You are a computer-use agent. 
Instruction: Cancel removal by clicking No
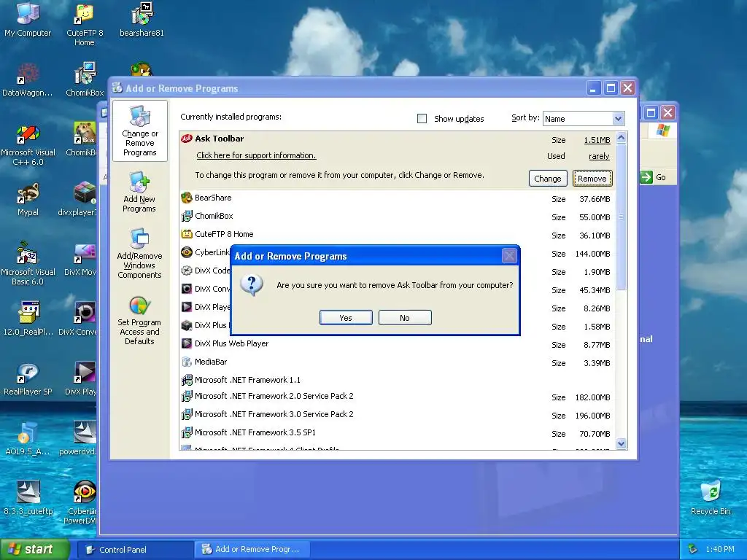405,318
